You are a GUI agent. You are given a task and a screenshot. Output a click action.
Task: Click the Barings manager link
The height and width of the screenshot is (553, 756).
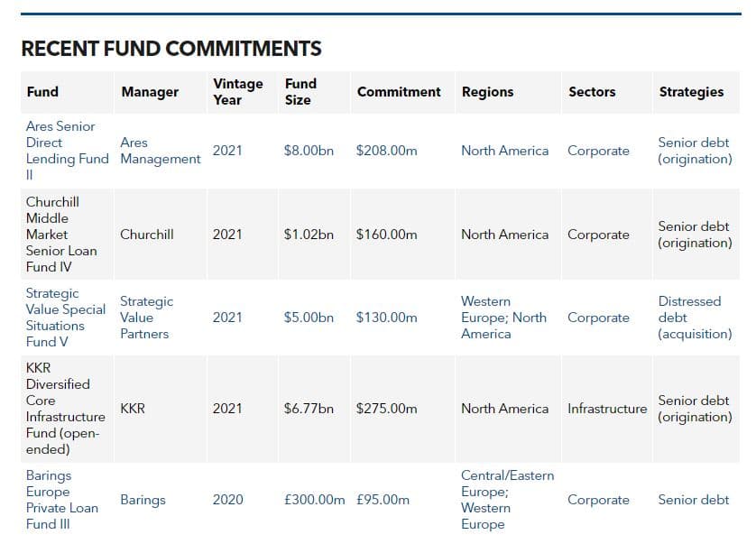pyautogui.click(x=143, y=500)
